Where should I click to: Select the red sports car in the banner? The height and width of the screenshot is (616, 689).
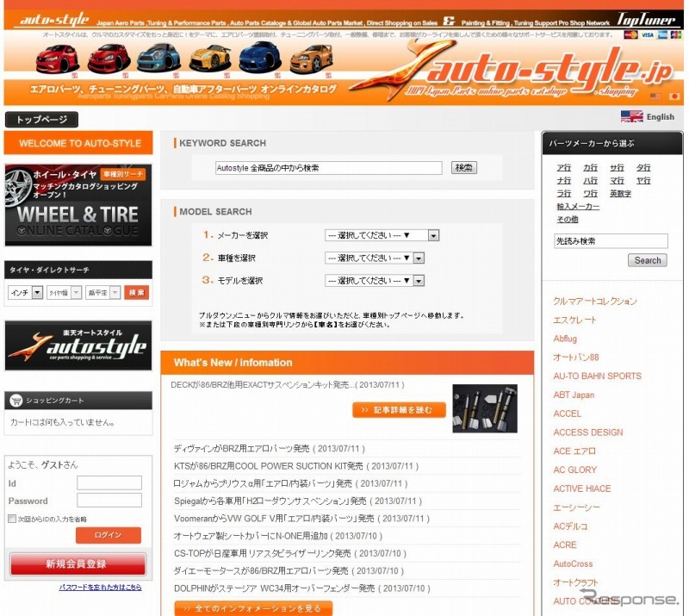click(52, 62)
